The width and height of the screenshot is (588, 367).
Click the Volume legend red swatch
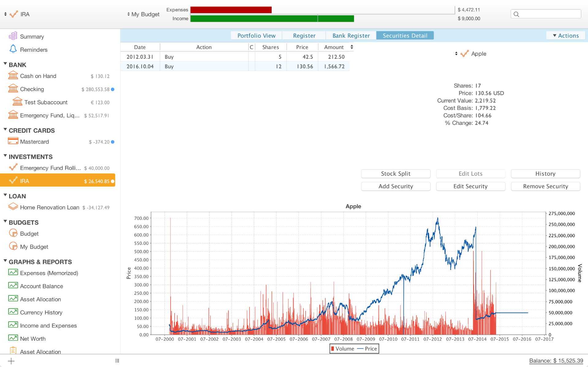point(333,349)
